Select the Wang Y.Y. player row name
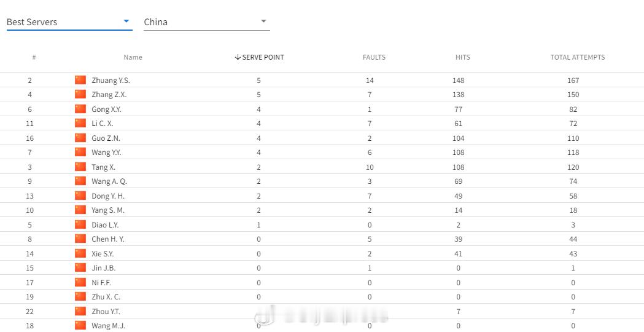This screenshot has width=644, height=332. (106, 152)
